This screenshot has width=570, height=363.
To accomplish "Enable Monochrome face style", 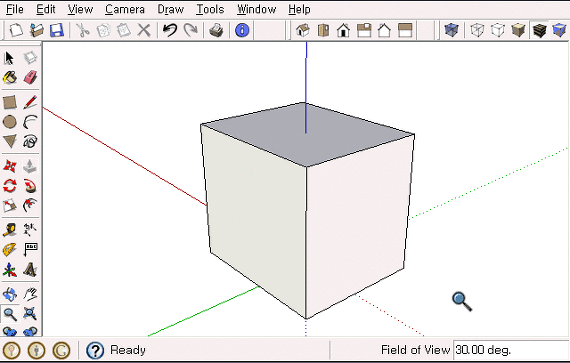I will (559, 30).
